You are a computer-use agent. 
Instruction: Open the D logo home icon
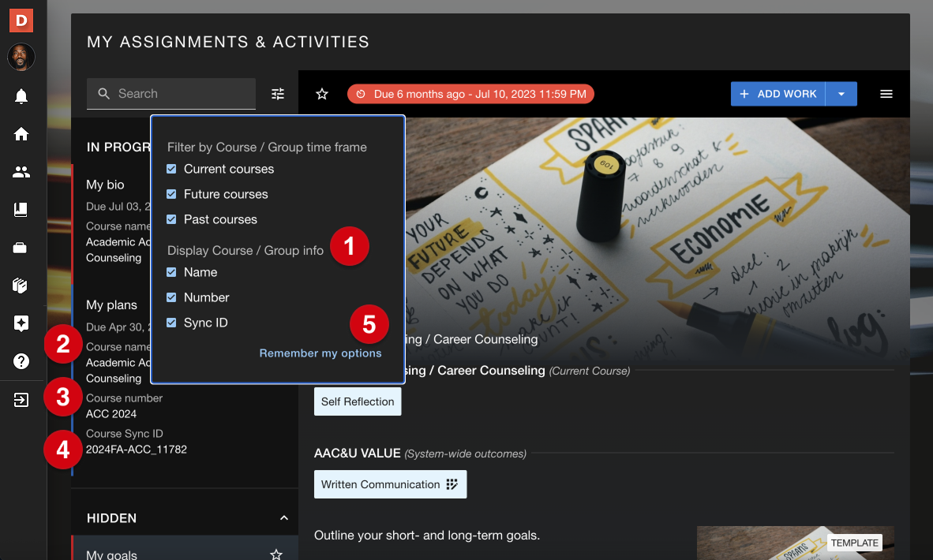(x=21, y=21)
